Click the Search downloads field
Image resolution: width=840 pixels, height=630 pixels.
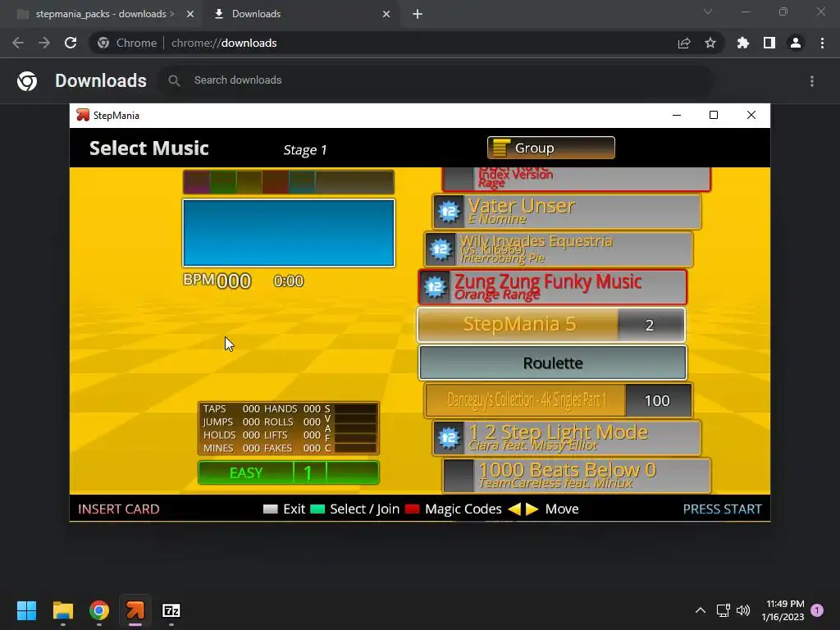click(x=437, y=80)
